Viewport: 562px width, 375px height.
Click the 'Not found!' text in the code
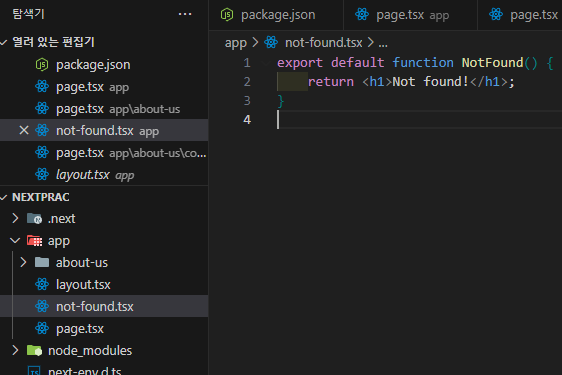pyautogui.click(x=430, y=82)
